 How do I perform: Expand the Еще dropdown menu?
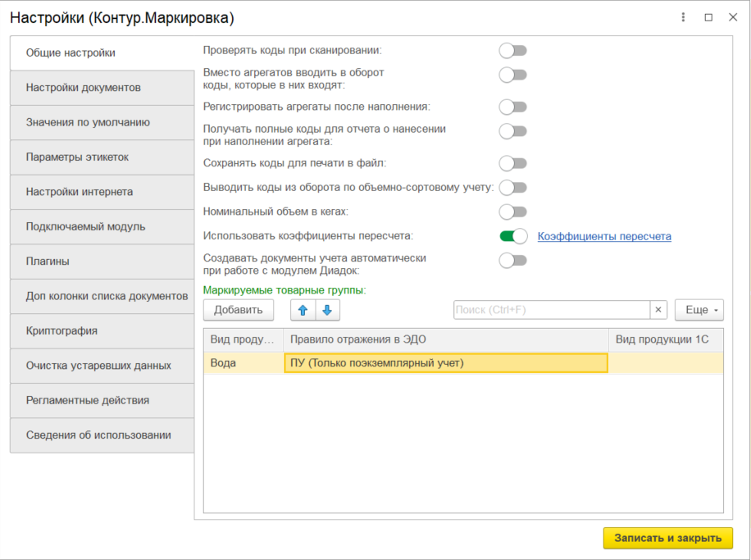coord(699,310)
